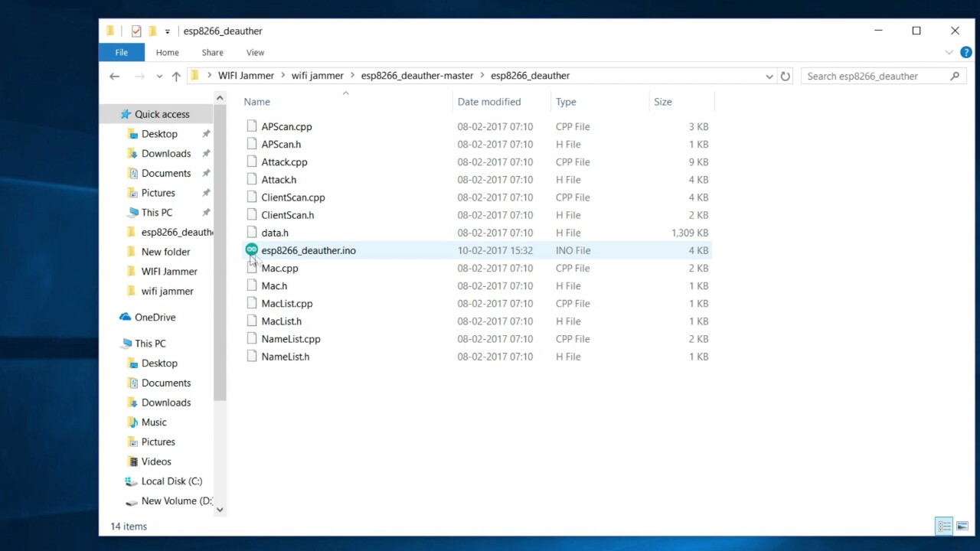Select Quick access in the navigation pane
The height and width of the screenshot is (551, 980).
coord(162,114)
